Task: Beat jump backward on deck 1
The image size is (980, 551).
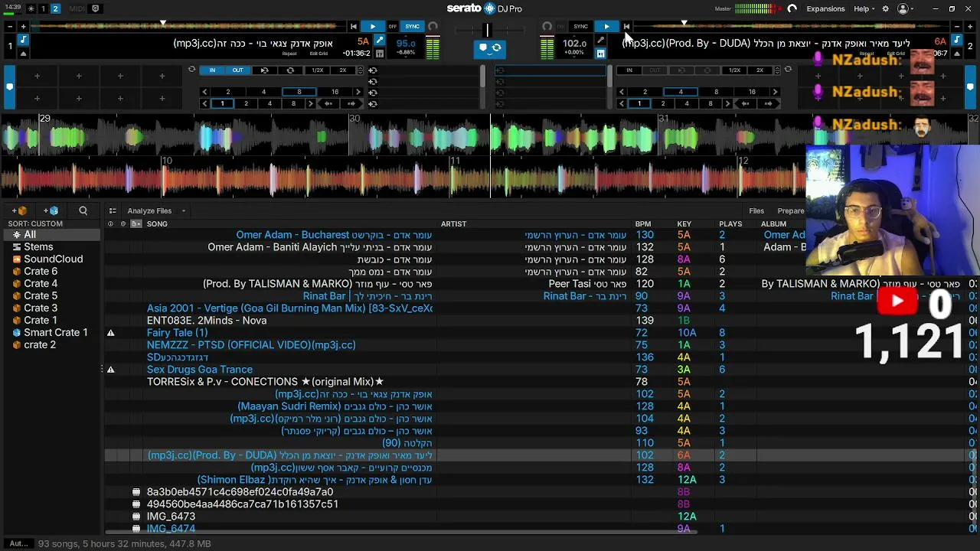Action: pos(328,103)
